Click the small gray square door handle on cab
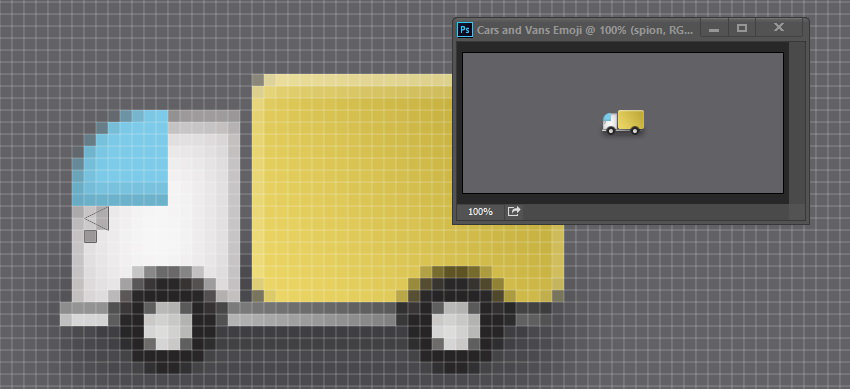 pyautogui.click(x=91, y=236)
